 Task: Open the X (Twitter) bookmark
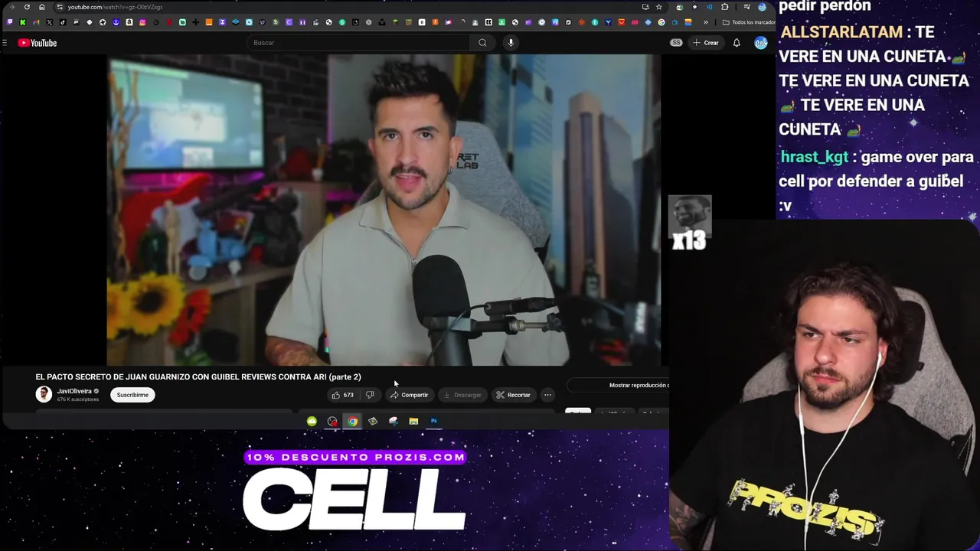[x=49, y=22]
